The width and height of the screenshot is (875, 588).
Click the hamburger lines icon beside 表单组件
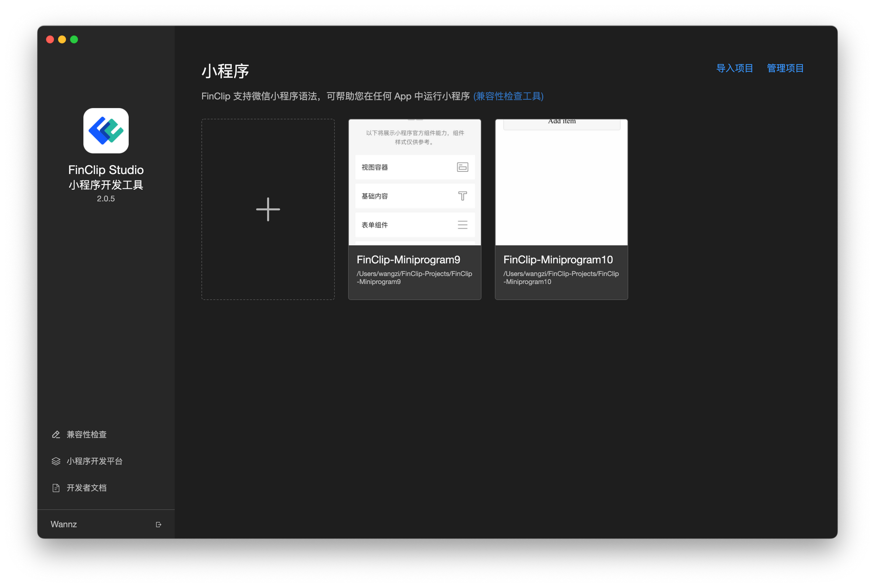tap(462, 225)
